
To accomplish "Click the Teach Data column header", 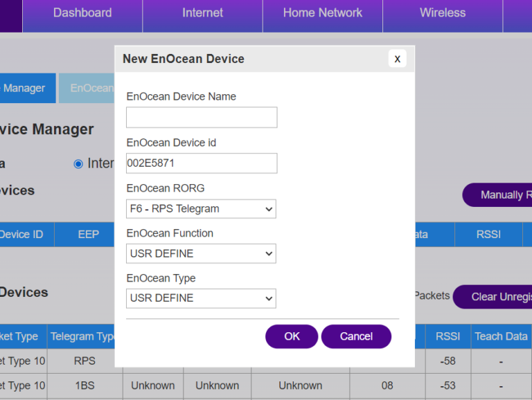I will (501, 336).
